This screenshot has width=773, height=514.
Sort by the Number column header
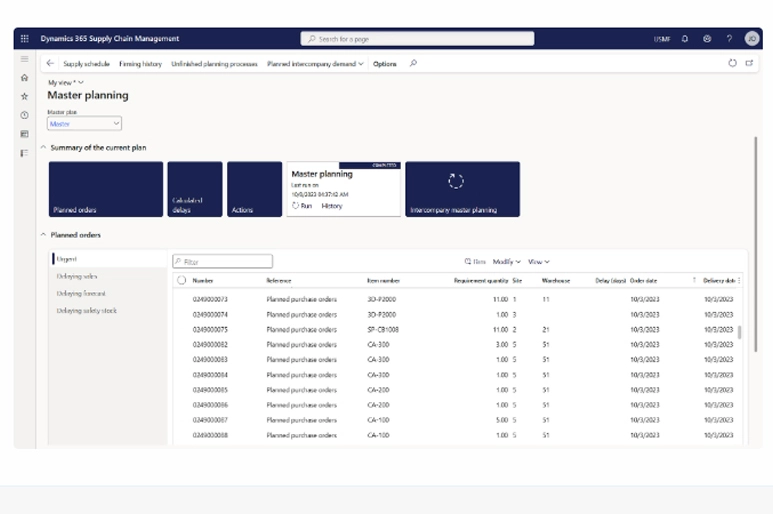click(203, 280)
